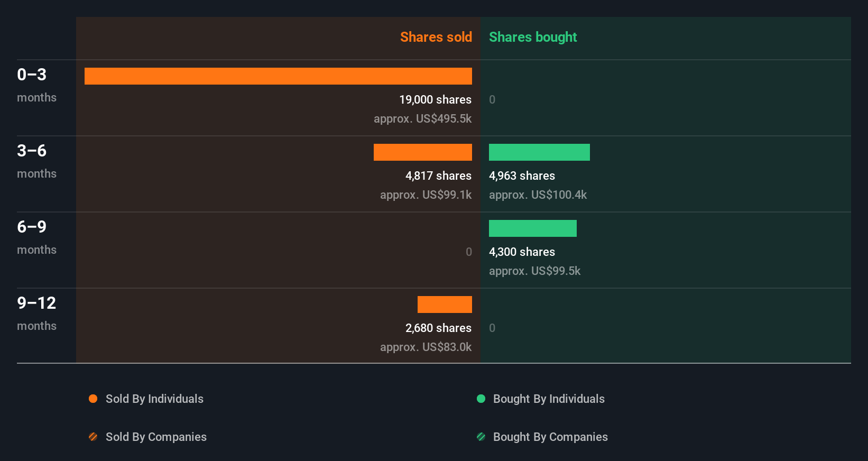Select the Sold By Companies legend label
Image resolution: width=868 pixels, height=461 pixels.
pos(156,437)
